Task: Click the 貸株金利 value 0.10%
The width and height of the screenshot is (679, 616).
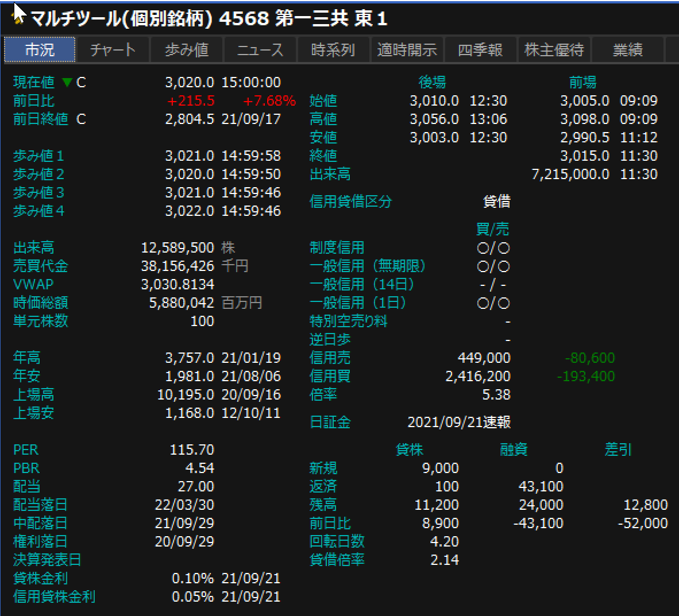Action: pyautogui.click(x=192, y=578)
